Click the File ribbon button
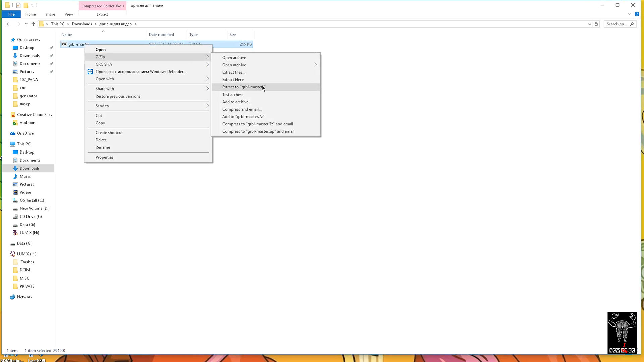This screenshot has width=644, height=362. pos(11,14)
